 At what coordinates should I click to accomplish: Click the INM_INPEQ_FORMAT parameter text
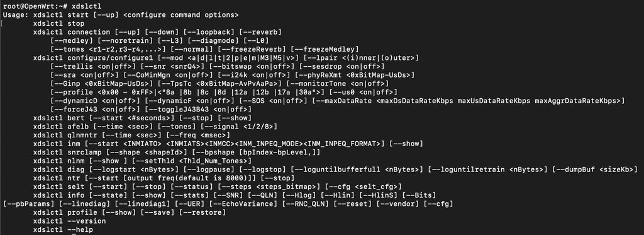(343, 144)
